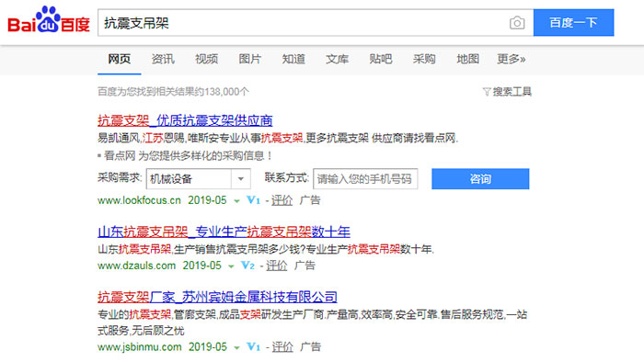Open result 抗震支架_优质抗震支架供应商
Image resolution: width=644 pixels, height=362 pixels.
tap(185, 120)
